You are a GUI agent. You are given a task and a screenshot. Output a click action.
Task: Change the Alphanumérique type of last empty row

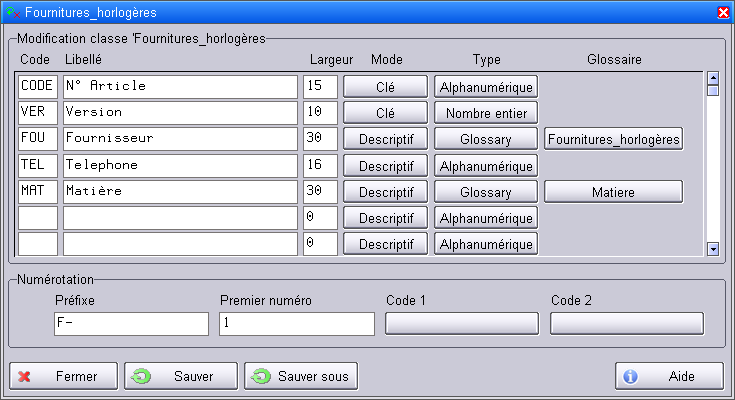tap(486, 244)
